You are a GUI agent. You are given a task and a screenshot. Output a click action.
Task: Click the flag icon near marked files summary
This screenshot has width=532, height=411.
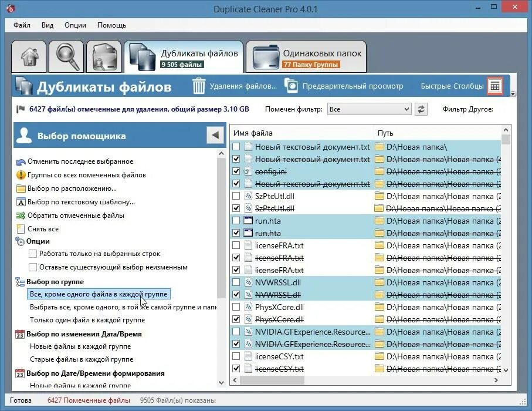click(x=21, y=109)
